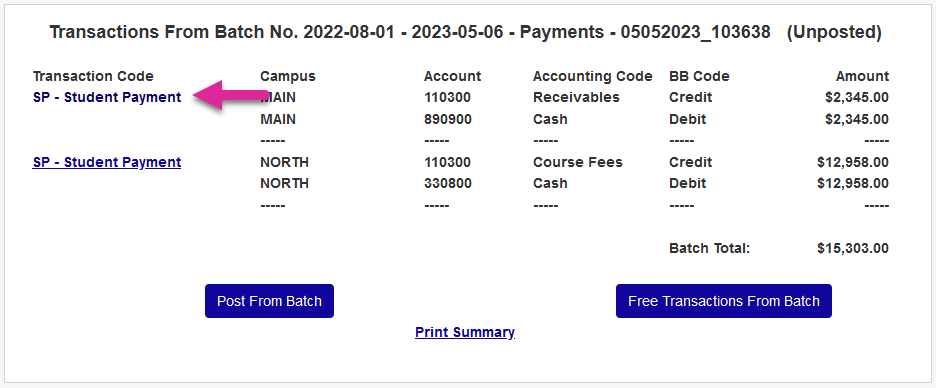
Task: Click the Debit BB code in the 330800 row
Action: click(688, 183)
